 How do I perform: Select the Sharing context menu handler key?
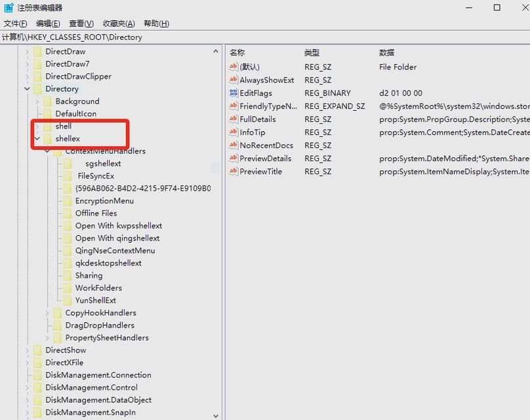coord(89,276)
